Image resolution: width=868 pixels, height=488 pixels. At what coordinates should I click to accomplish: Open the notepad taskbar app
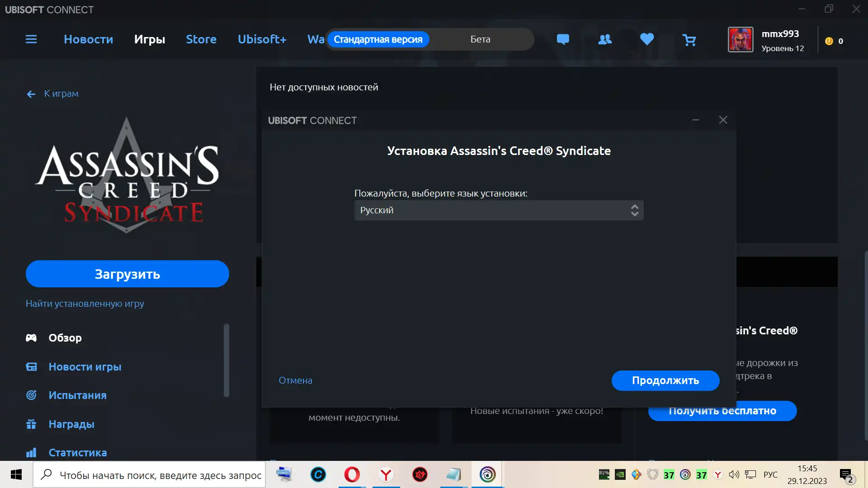tap(453, 474)
